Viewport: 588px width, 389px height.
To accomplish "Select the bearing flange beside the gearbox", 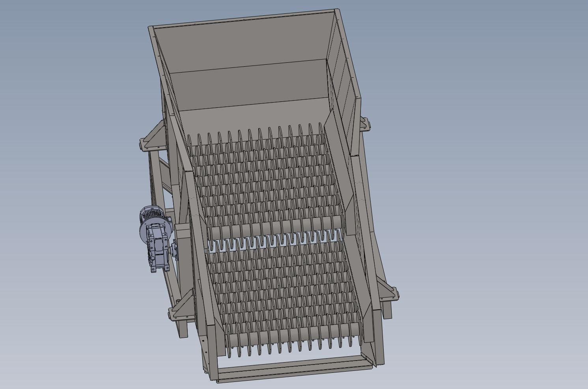I will (174, 251).
